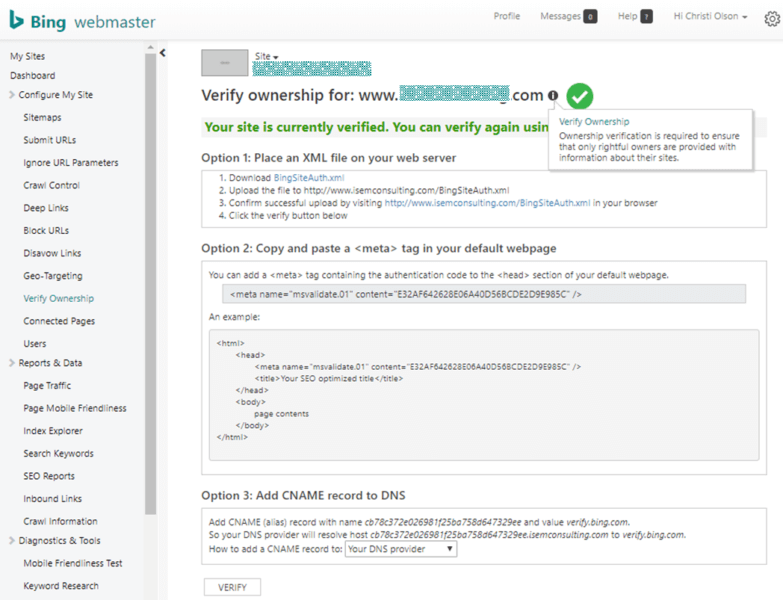783x600 pixels.
Task: Open Mobile Friendliness Test
Action: point(73,563)
